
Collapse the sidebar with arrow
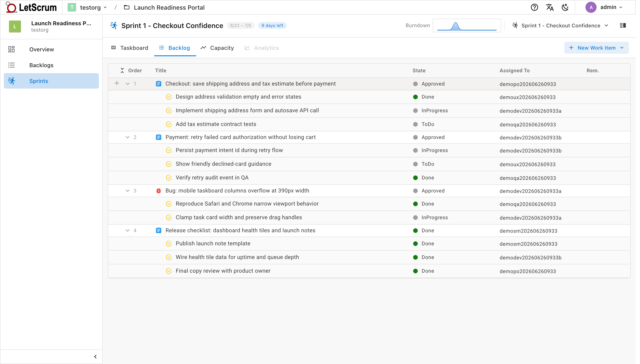click(x=95, y=357)
